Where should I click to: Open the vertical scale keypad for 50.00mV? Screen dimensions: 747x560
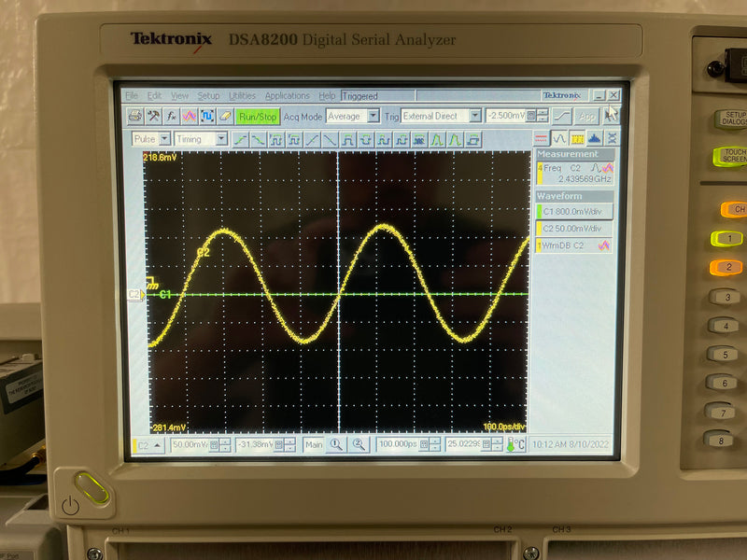[214, 445]
